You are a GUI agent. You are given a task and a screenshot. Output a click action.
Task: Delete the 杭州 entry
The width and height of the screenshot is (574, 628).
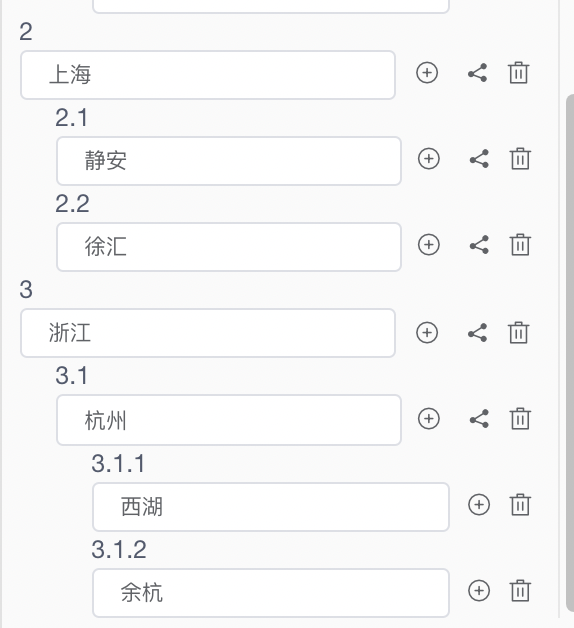click(520, 419)
